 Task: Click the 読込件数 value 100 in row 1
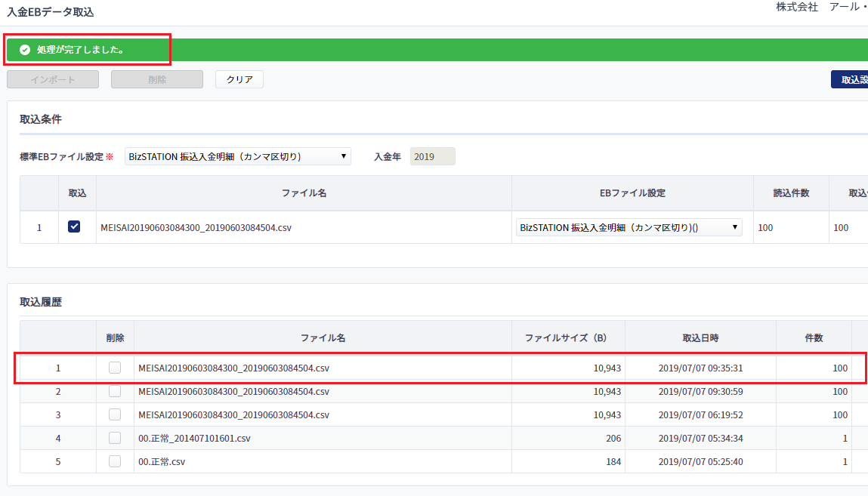[x=765, y=228]
